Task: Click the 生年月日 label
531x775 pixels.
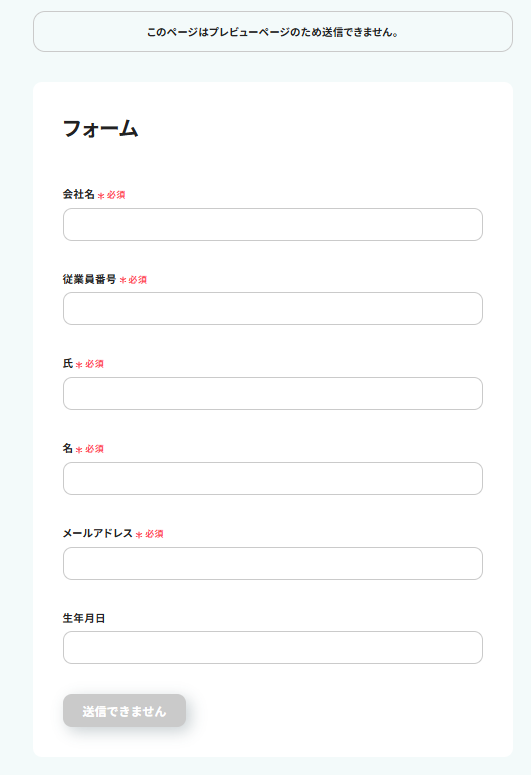Action: click(84, 618)
